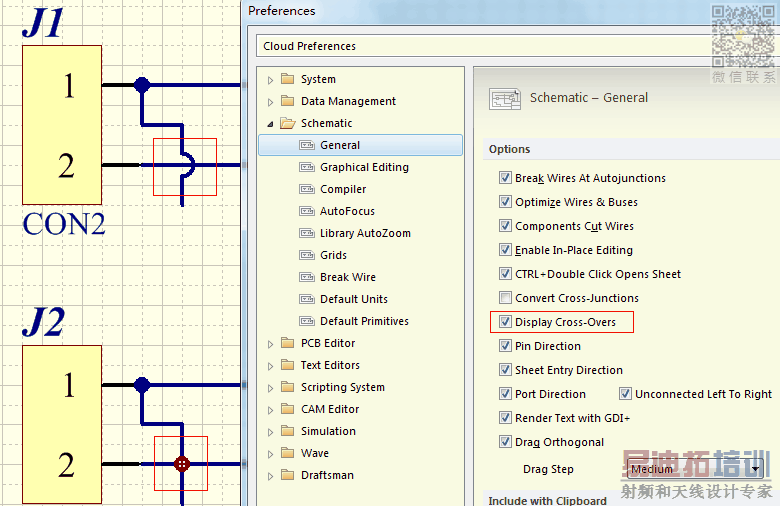Expand the Wave tree node arrow
This screenshot has height=506, width=780.
coord(270,454)
